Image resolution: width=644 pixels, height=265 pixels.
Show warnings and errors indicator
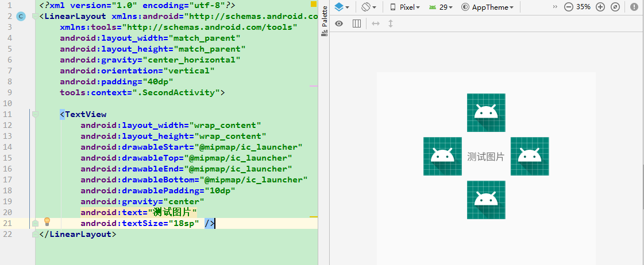coord(634,7)
